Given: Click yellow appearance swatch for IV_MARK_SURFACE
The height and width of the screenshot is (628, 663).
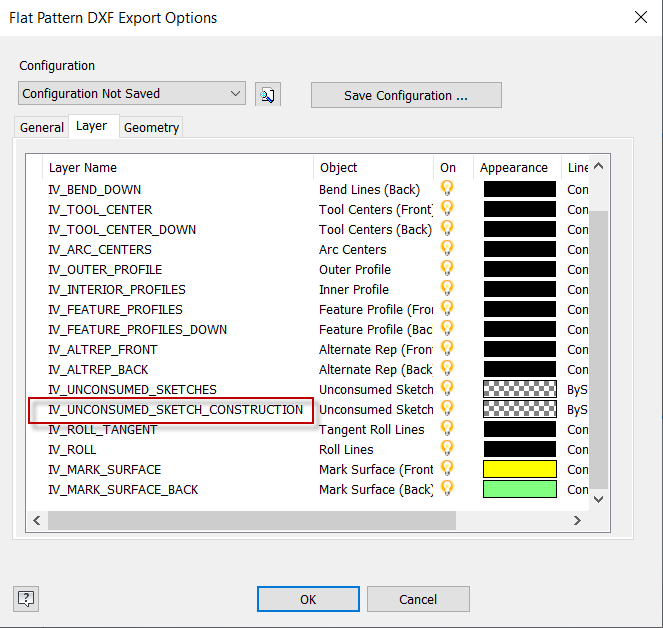Looking at the screenshot, I should pos(520,469).
